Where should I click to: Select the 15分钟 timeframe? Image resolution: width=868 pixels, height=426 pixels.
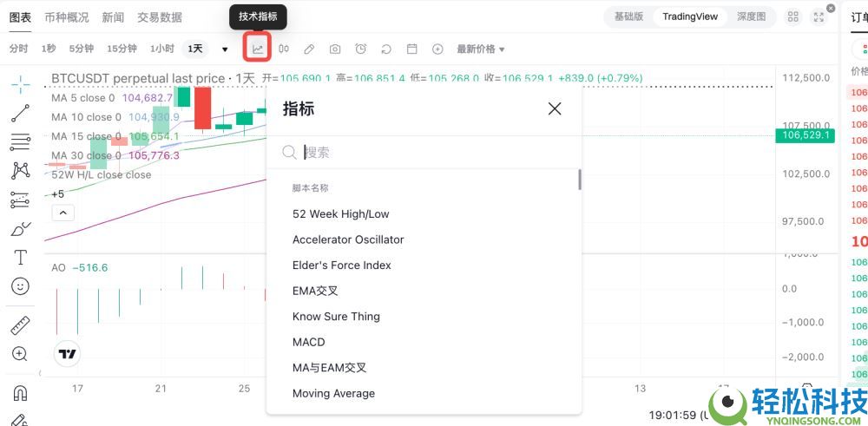tap(122, 49)
